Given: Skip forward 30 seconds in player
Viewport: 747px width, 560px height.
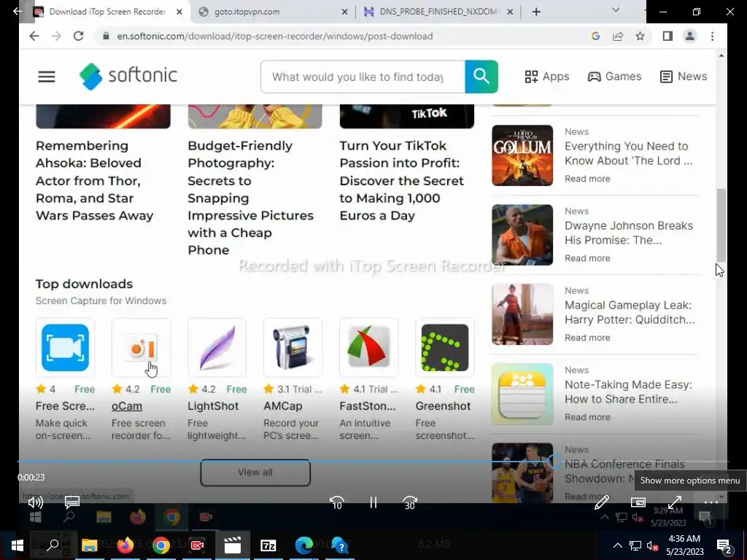Looking at the screenshot, I should [x=410, y=502].
